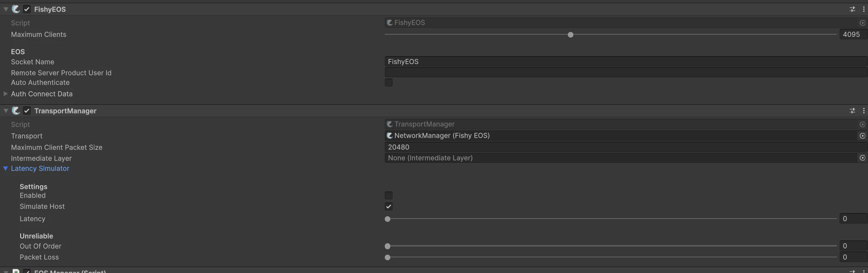Open TransportManager preset settings icon
The width and height of the screenshot is (868, 273).
point(852,111)
